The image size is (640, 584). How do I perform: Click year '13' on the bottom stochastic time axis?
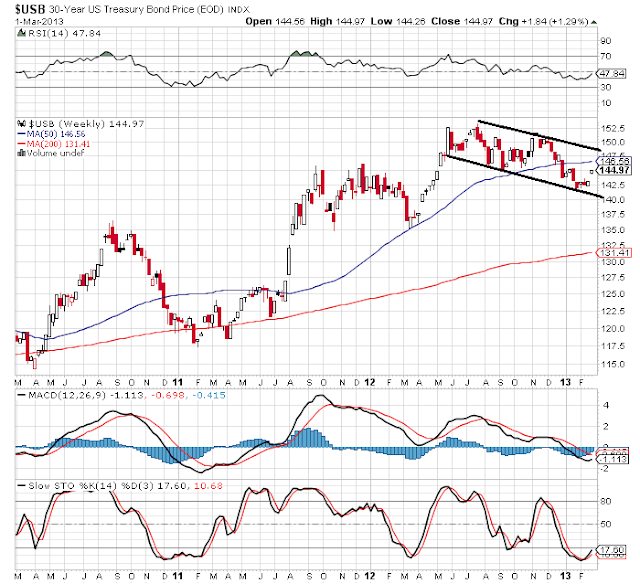click(x=565, y=576)
